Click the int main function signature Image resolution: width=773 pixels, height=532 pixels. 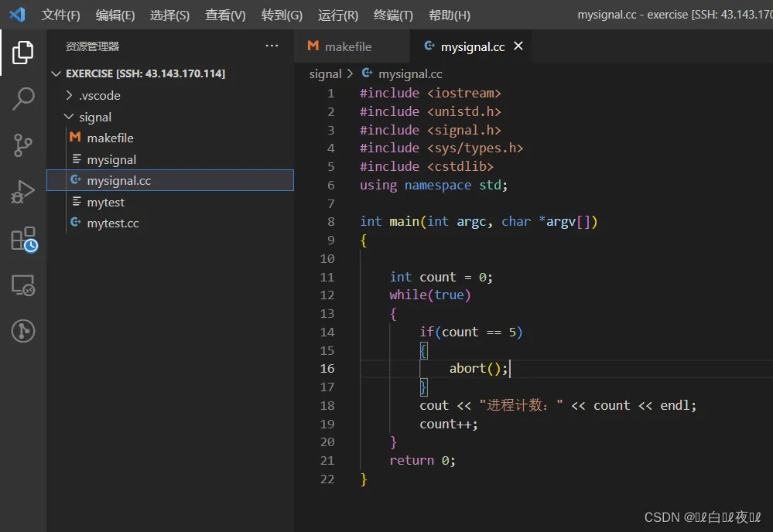pos(478,222)
